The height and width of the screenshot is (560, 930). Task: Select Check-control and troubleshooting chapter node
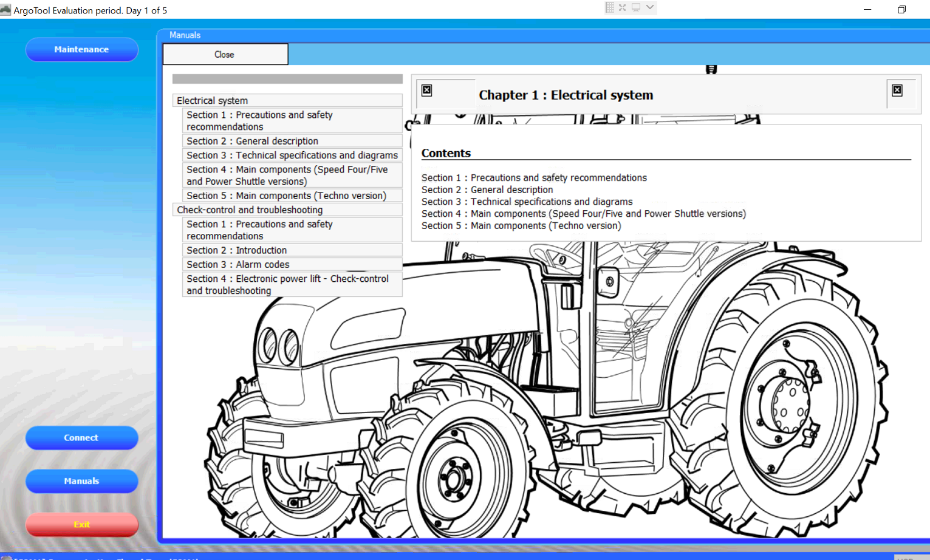pyautogui.click(x=250, y=210)
